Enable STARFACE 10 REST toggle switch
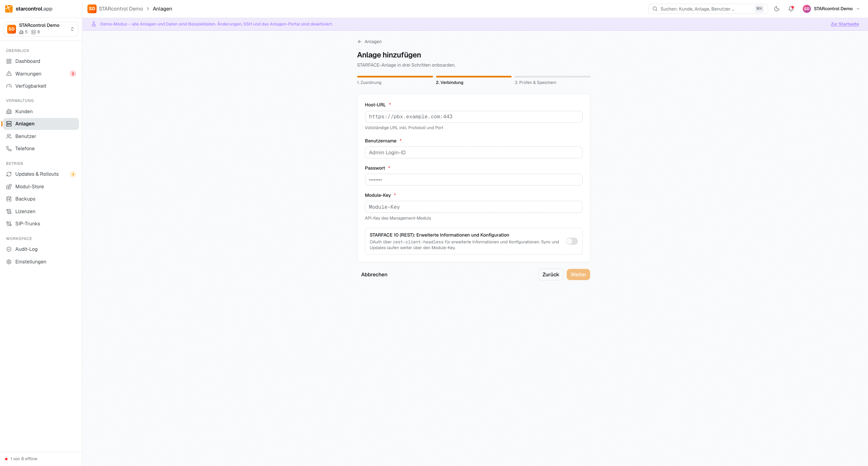The height and width of the screenshot is (466, 868). tap(572, 241)
